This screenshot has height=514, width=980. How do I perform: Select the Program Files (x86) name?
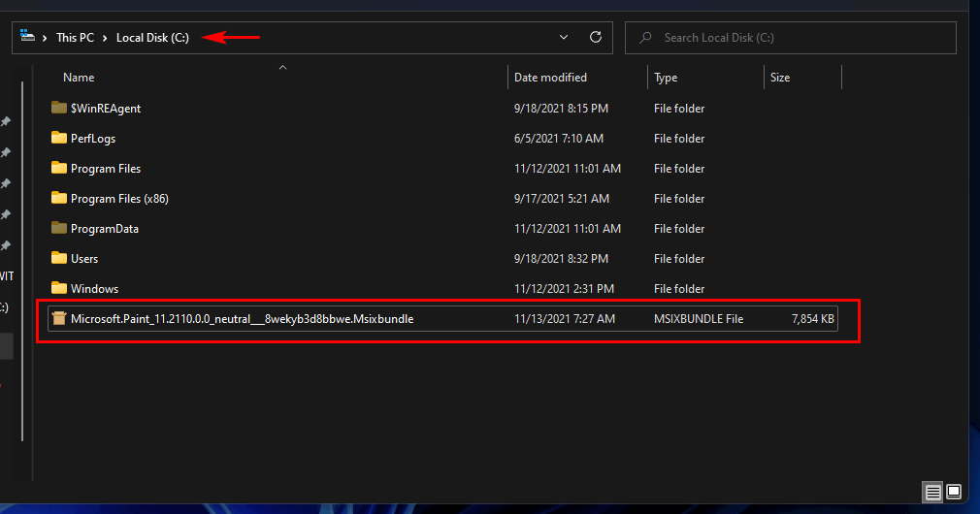(119, 199)
